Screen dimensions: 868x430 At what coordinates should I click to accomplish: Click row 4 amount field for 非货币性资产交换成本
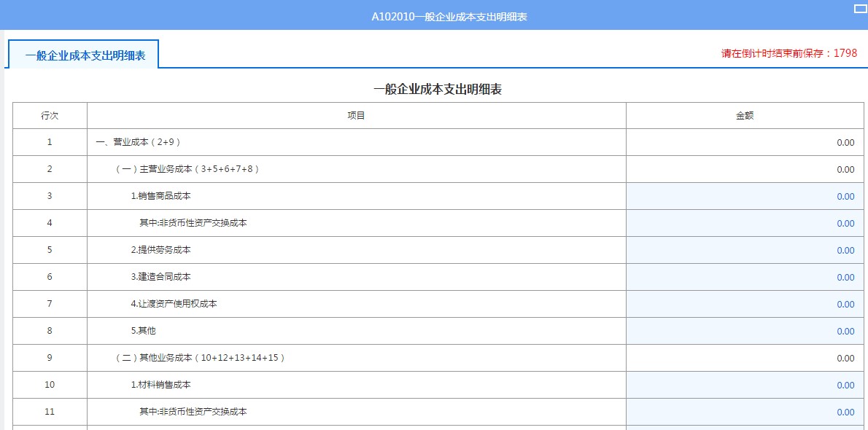[744, 223]
